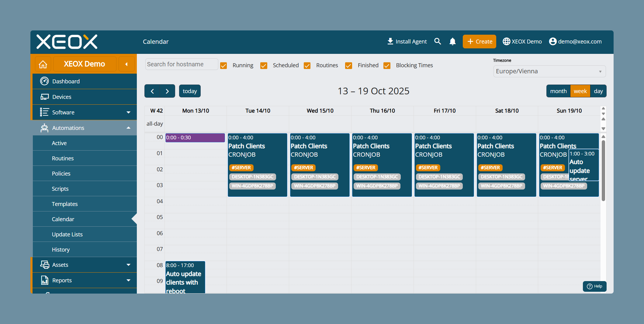Select the purple 0:00 - 0:30 event
This screenshot has width=644, height=324.
tap(195, 138)
